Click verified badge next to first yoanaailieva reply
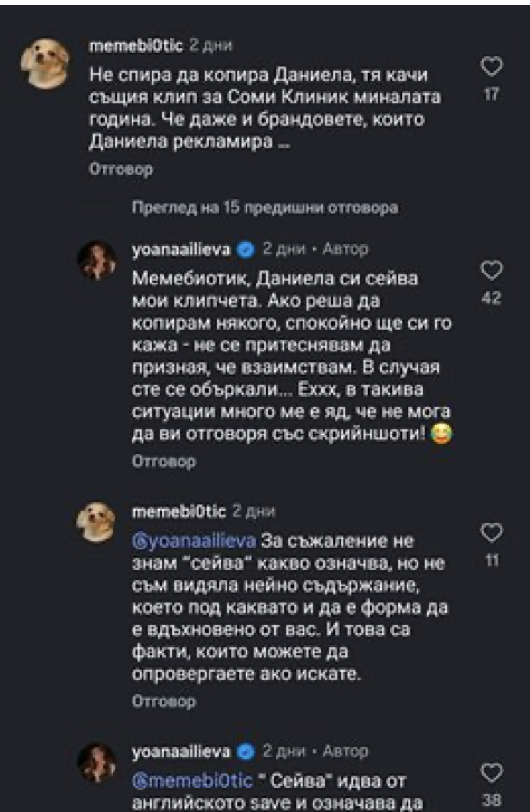The height and width of the screenshot is (812, 530). 246,251
